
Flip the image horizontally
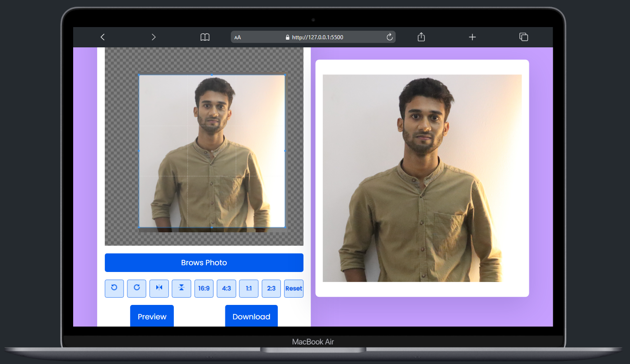[x=159, y=288]
